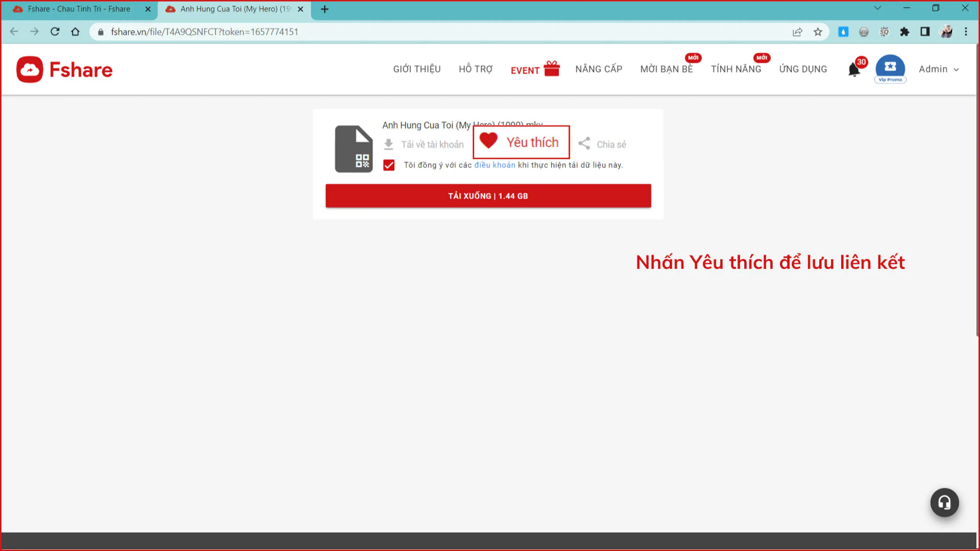This screenshot has width=980, height=551.
Task: Click the file QR code icon
Action: click(x=362, y=161)
